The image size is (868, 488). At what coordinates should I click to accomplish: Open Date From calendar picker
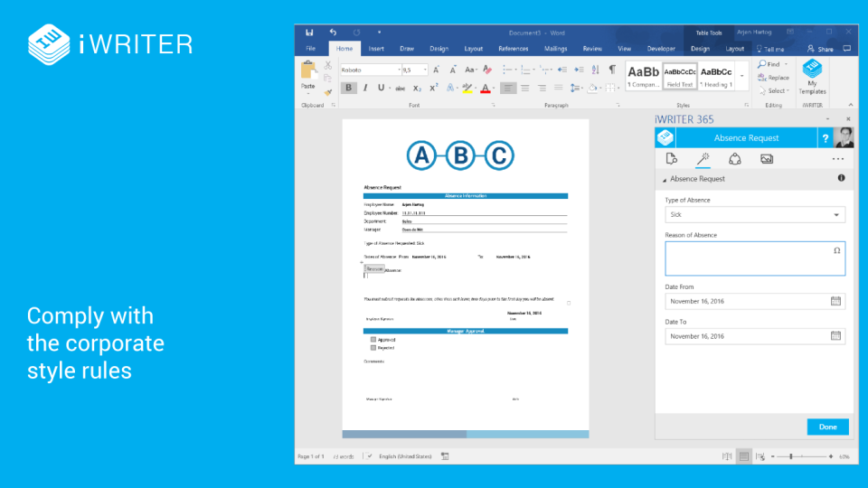pyautogui.click(x=835, y=301)
